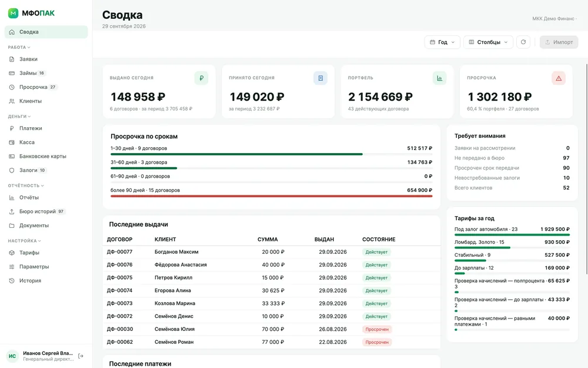Click the Не передано в бюро row
This screenshot has width=588, height=368.
pyautogui.click(x=512, y=158)
